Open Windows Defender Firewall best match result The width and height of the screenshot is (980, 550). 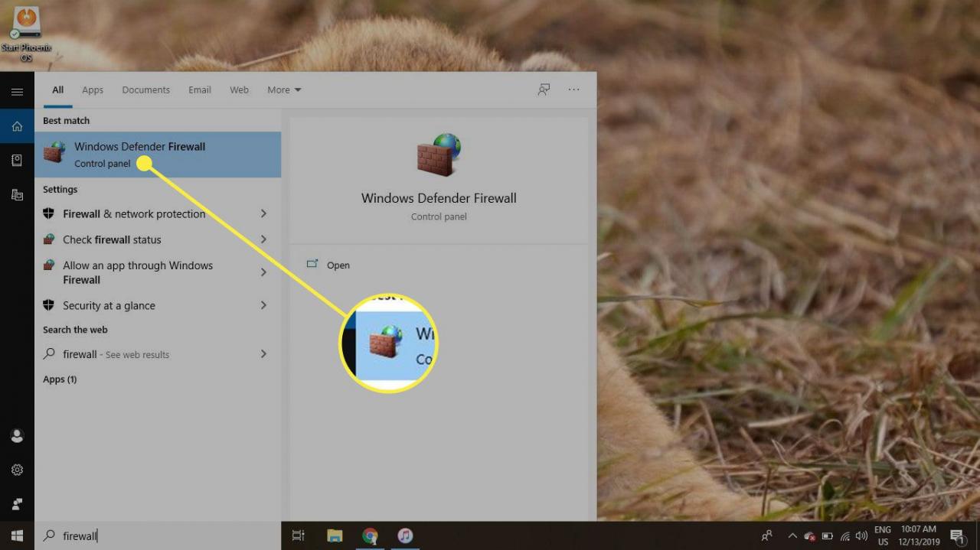[158, 155]
